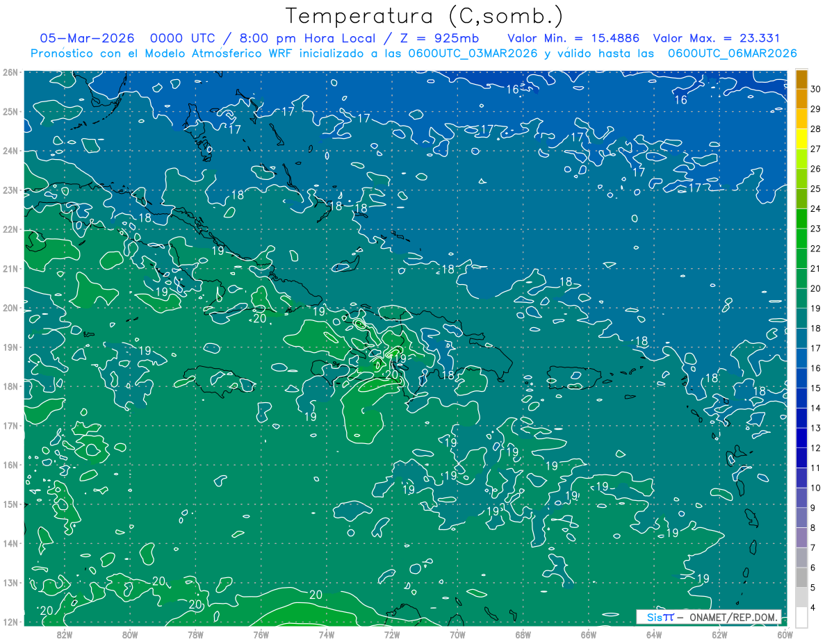Viewport: 834px width, 644px height.
Task: Click longitude axis label "82W"
Action: coord(65,634)
